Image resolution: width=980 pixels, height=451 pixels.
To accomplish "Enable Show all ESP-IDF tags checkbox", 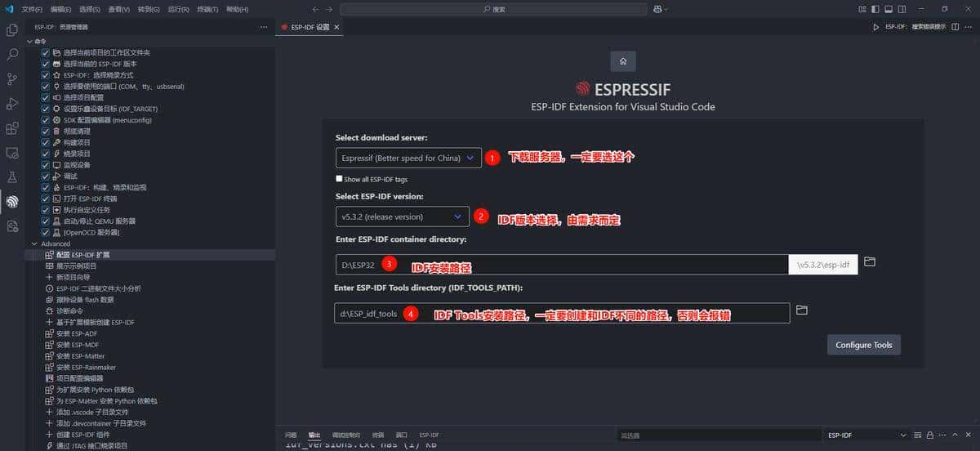I will (x=339, y=179).
